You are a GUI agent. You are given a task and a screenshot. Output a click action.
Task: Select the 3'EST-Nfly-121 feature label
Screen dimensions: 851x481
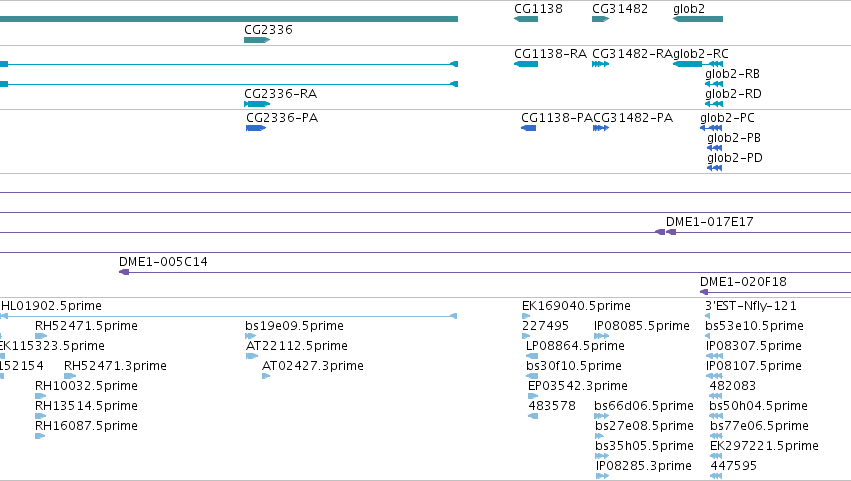(751, 306)
